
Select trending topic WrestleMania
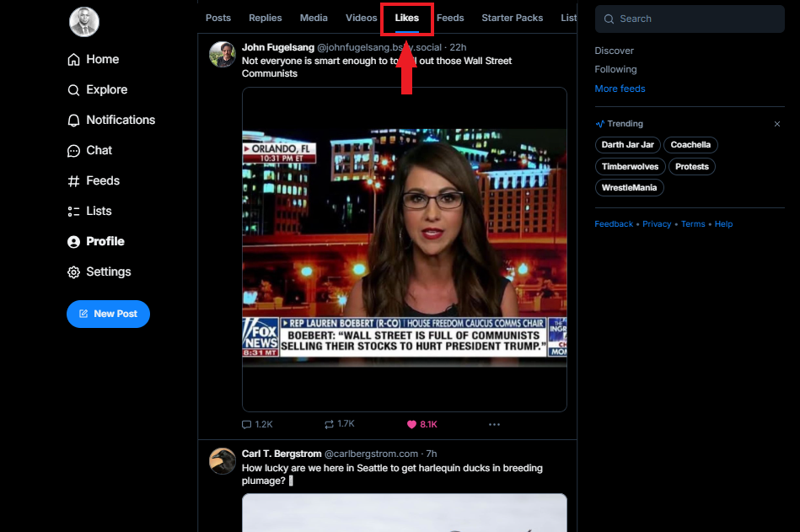point(629,188)
